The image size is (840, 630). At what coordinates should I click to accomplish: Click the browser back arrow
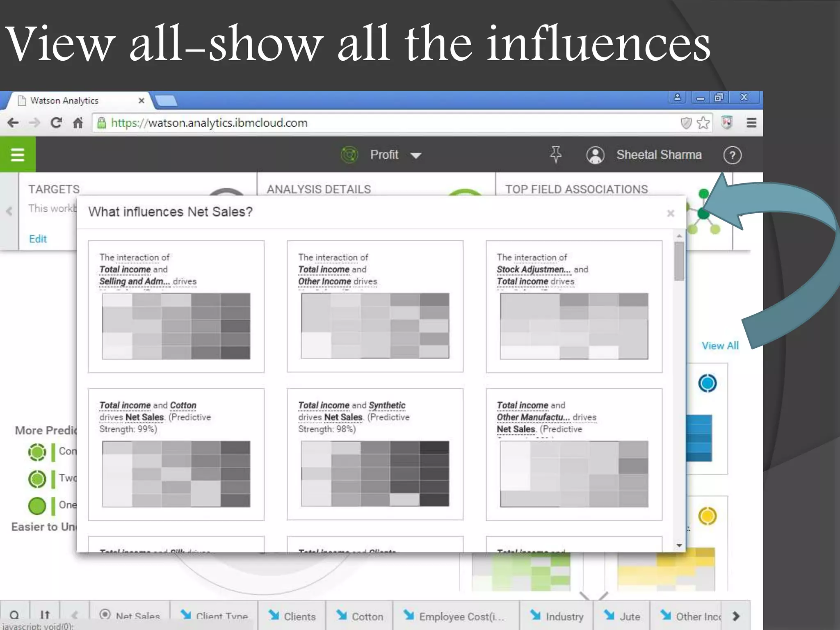click(x=13, y=123)
